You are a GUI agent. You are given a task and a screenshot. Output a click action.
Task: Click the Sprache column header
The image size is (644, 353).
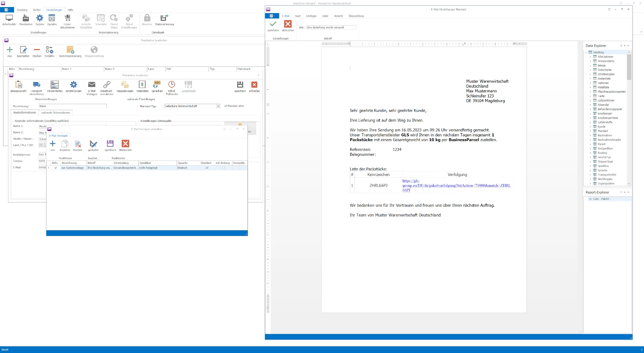tap(183, 163)
